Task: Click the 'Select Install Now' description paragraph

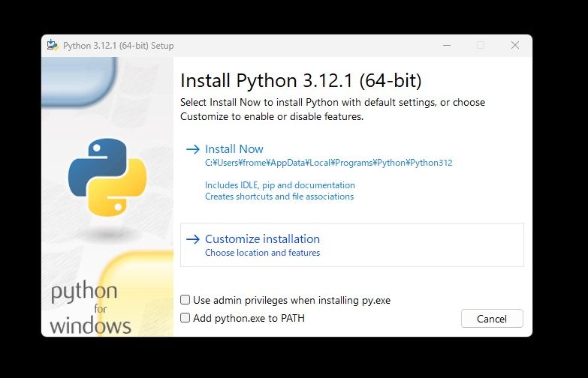Action: pos(332,109)
